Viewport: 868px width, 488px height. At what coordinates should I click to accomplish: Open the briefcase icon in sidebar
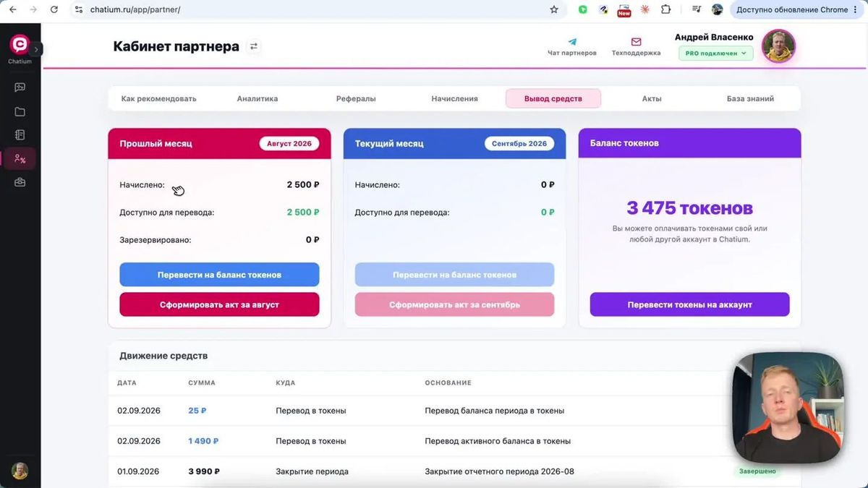point(20,183)
